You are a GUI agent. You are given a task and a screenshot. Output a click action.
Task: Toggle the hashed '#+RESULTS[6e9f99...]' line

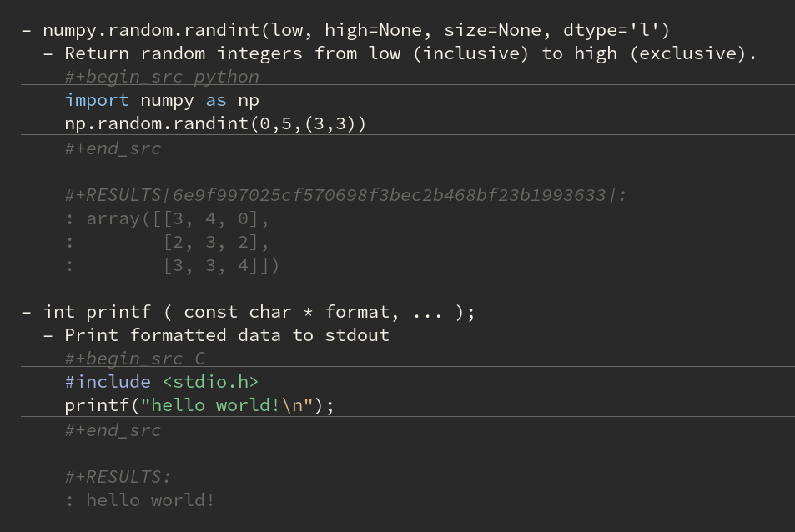click(x=345, y=195)
